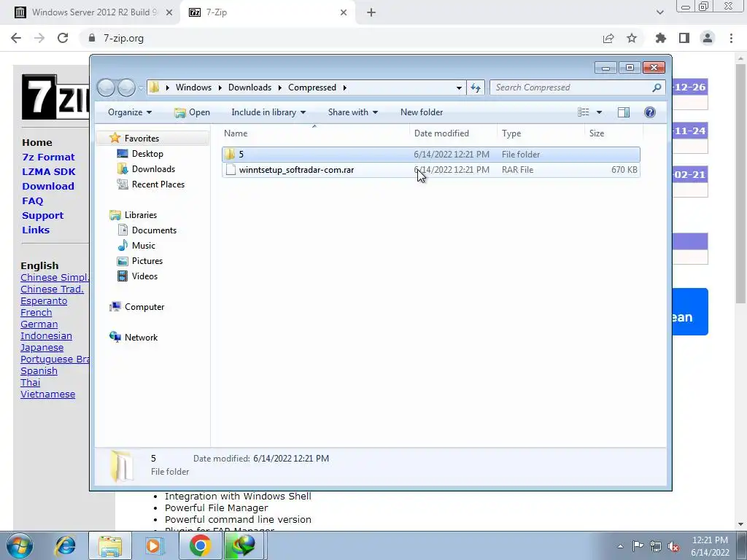Open the Share with dropdown
The image size is (747, 560).
pyautogui.click(x=352, y=112)
